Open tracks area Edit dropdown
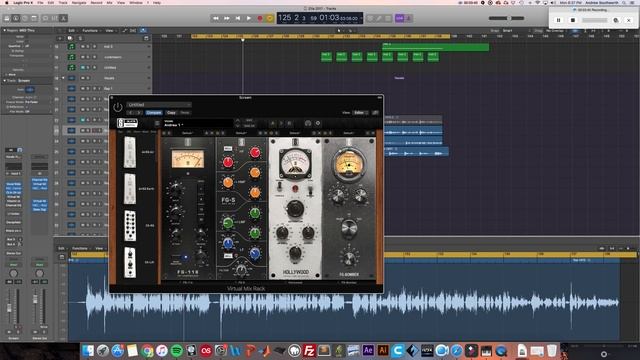 coord(73,31)
